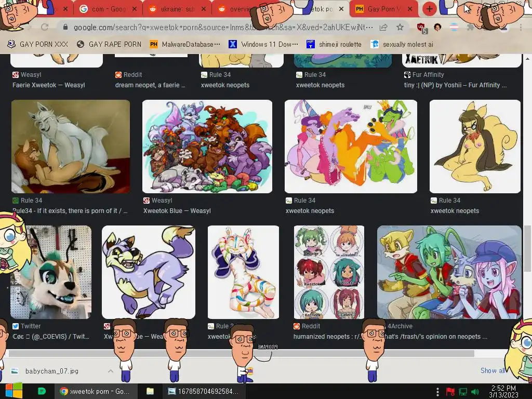Open the fursuit head Twitter thumbnail
532x399 pixels.
[51, 272]
